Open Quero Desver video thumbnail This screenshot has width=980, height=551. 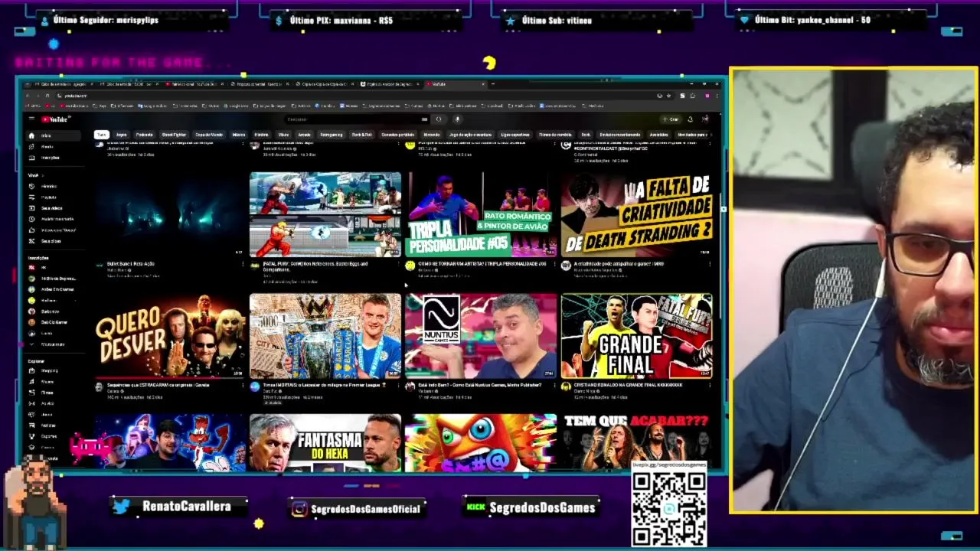click(x=169, y=336)
